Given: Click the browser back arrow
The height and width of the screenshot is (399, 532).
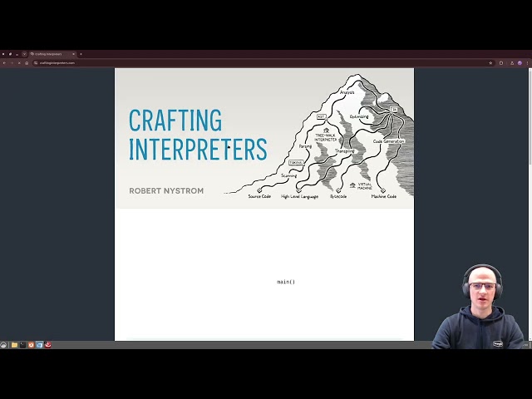Looking at the screenshot, I should [x=4, y=63].
